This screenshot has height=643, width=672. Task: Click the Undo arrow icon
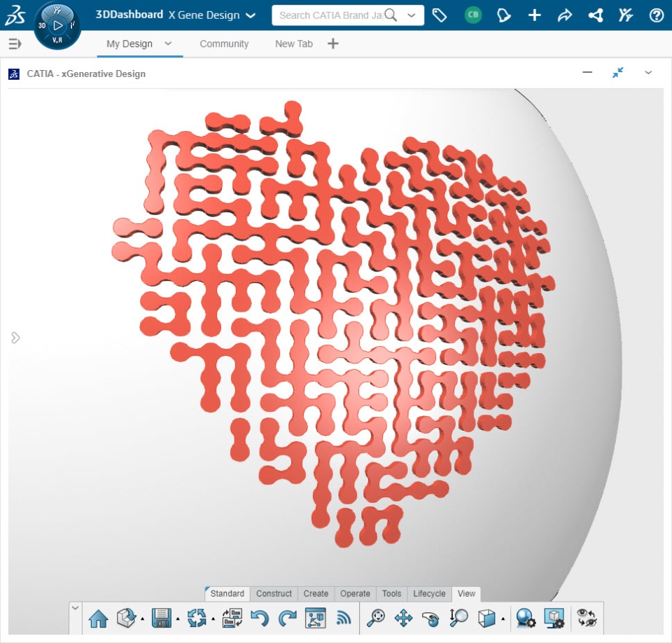pos(260,618)
